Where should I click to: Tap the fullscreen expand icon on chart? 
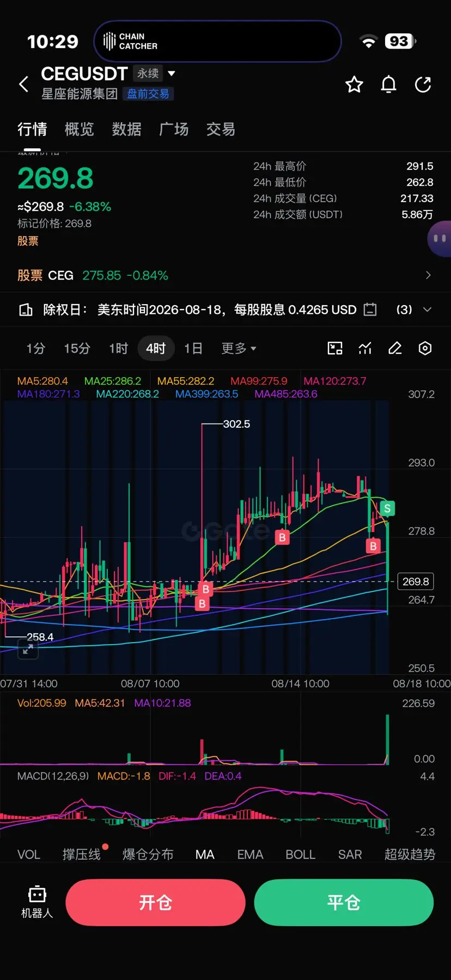28,649
